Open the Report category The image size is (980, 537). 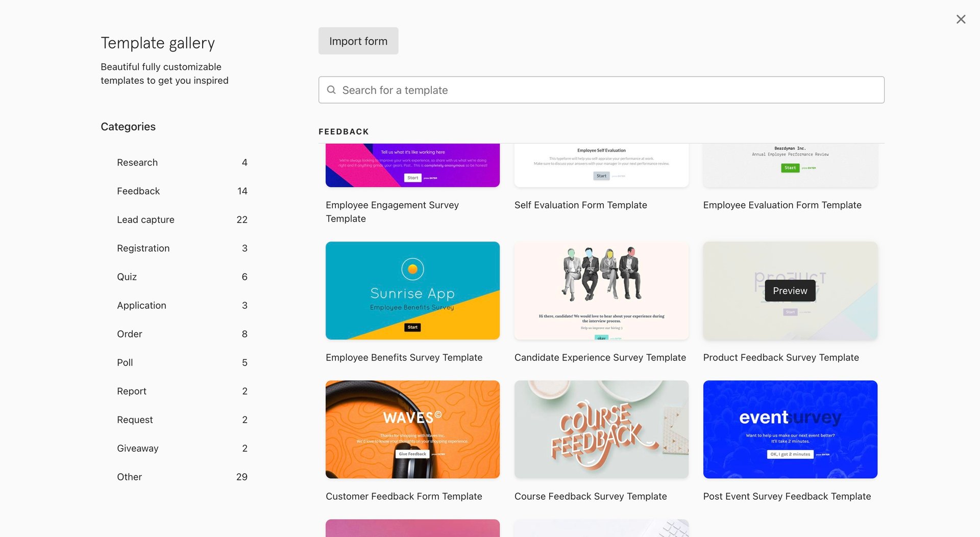182,391
